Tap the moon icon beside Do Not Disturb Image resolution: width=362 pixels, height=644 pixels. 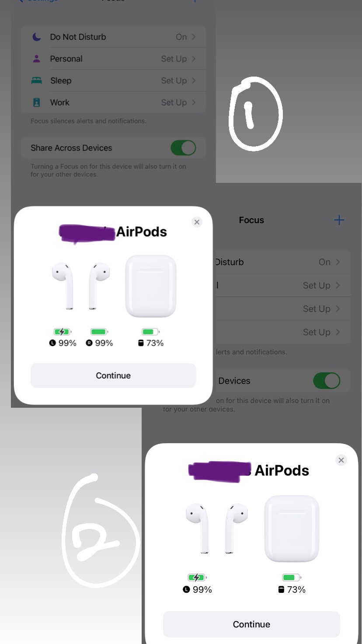[x=37, y=37]
